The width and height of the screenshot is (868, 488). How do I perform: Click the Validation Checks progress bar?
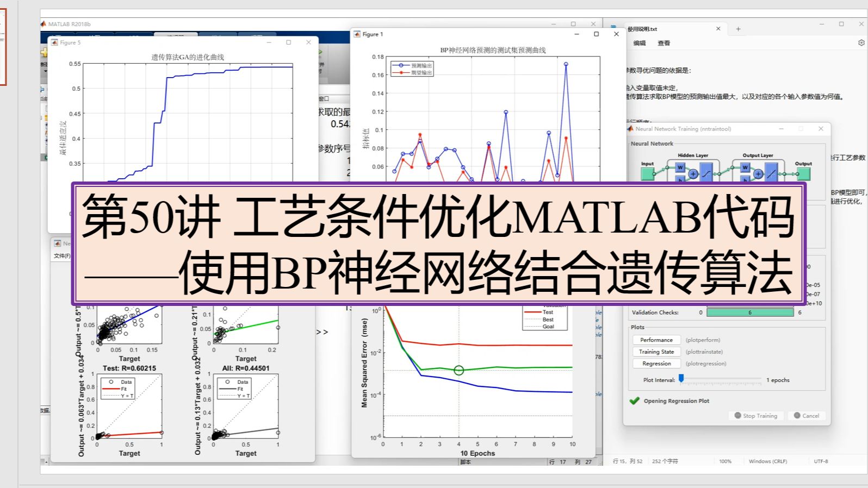(750, 312)
